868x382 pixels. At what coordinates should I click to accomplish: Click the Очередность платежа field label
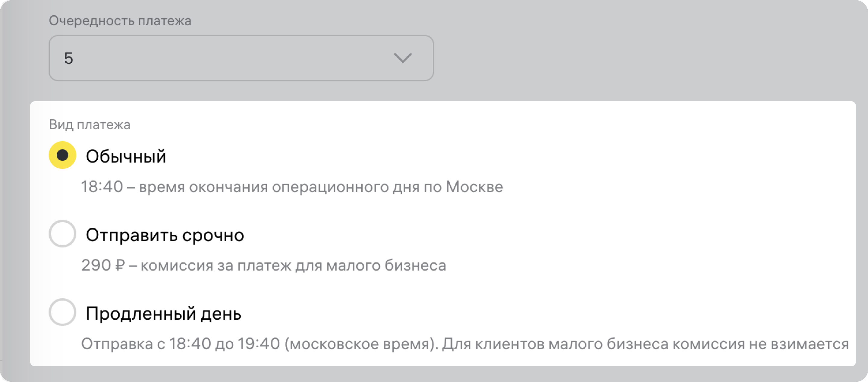120,21
